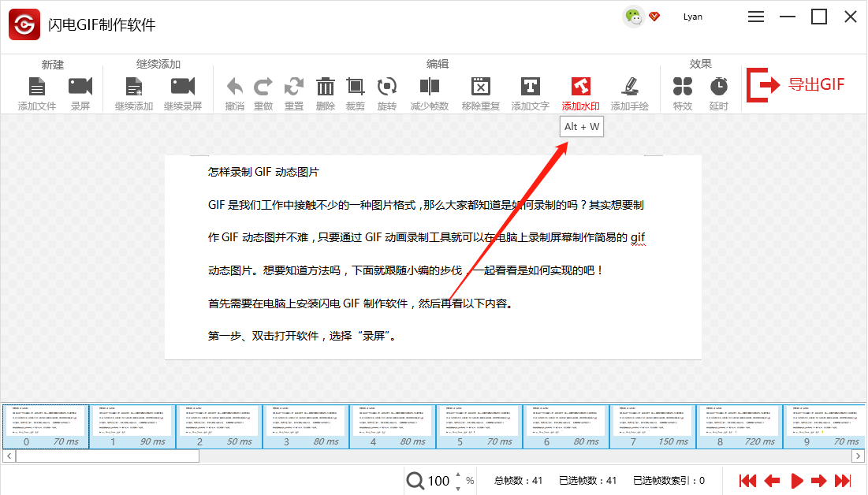The width and height of the screenshot is (868, 495).
Task: Redo with the 重做 arrow
Action: coord(263,87)
